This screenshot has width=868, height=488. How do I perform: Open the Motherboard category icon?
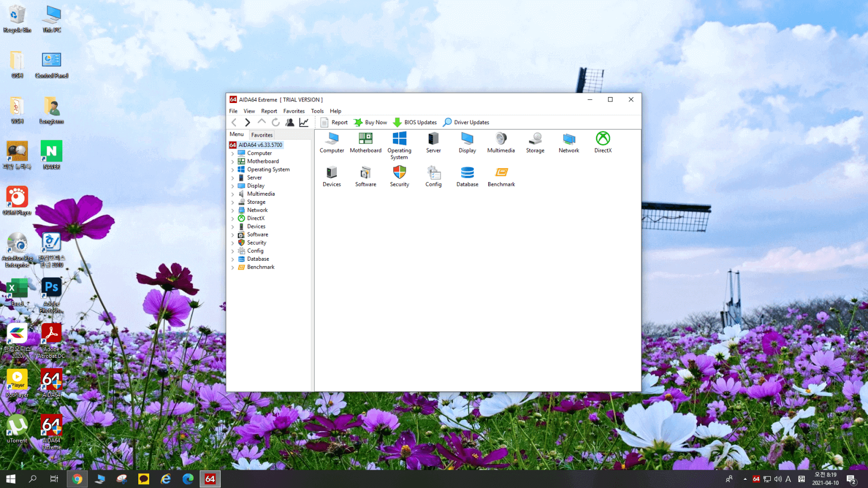pyautogui.click(x=366, y=143)
